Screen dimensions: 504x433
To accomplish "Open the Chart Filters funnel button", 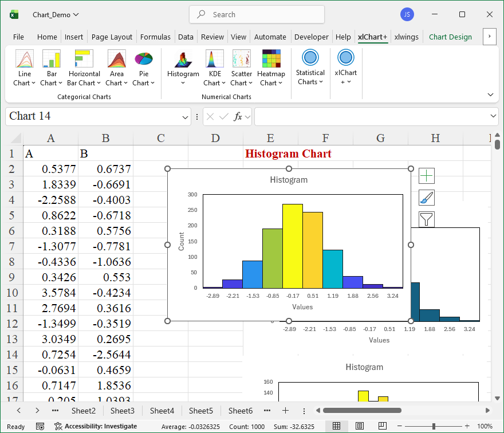I will tap(427, 219).
